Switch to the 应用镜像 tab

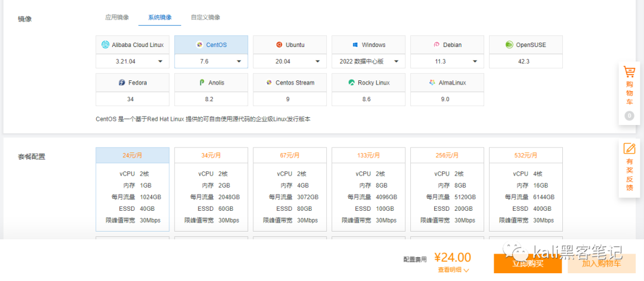117,17
